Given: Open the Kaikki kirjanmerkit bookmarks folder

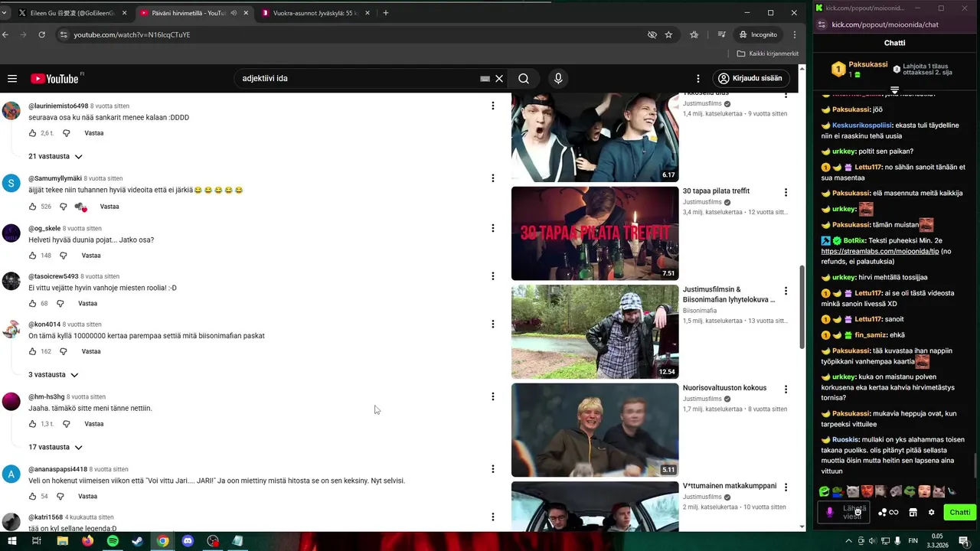Looking at the screenshot, I should tap(768, 54).
